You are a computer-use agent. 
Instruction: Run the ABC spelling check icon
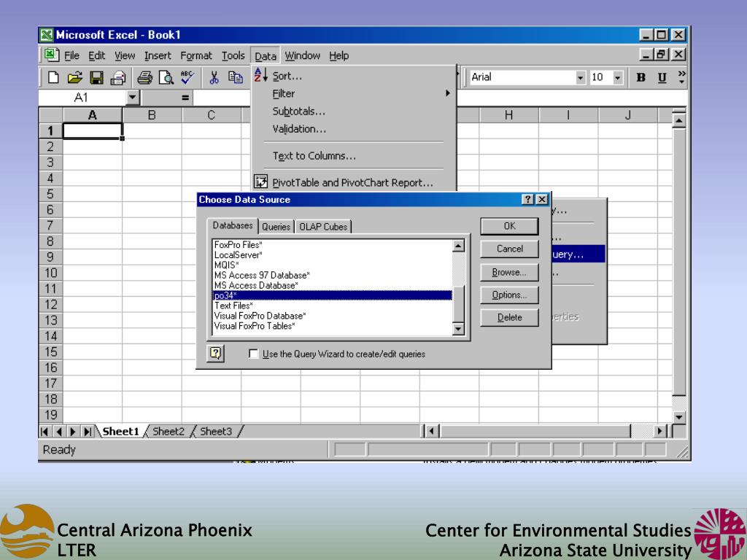pyautogui.click(x=187, y=77)
